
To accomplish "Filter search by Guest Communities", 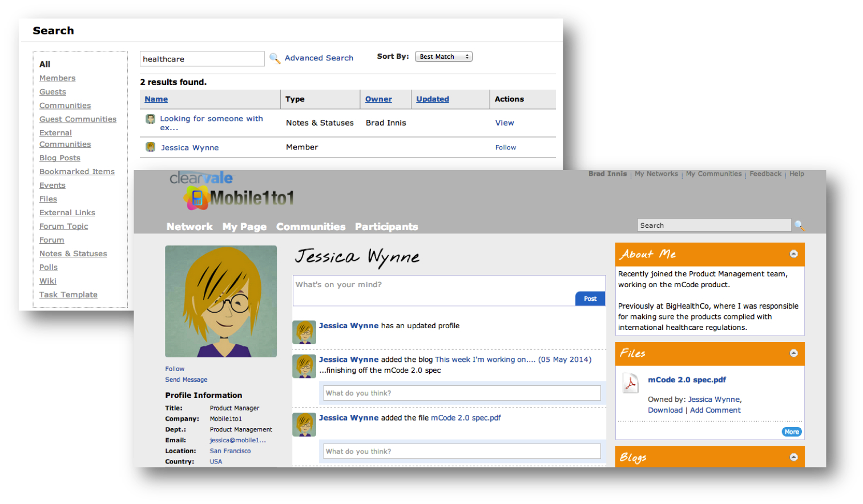I will pos(78,119).
